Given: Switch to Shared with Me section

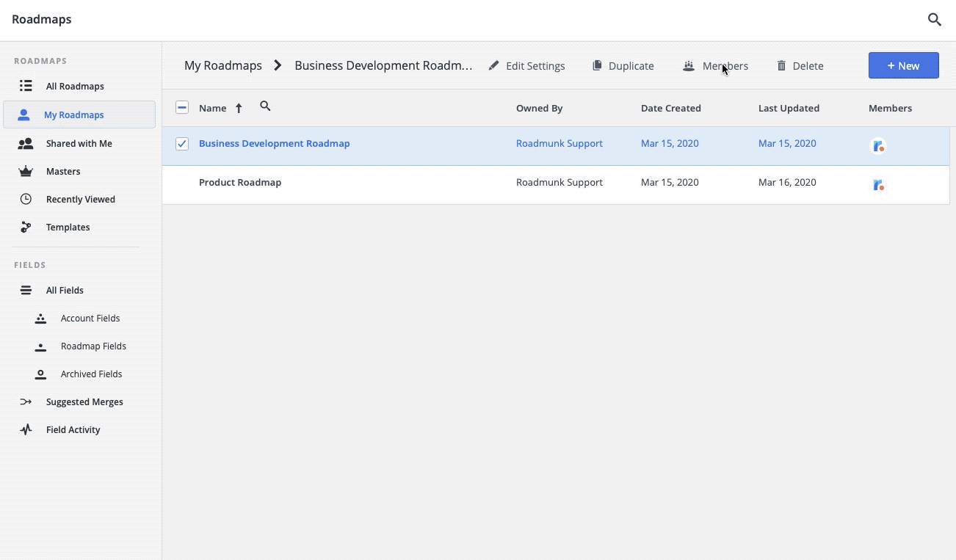Looking at the screenshot, I should coord(79,143).
